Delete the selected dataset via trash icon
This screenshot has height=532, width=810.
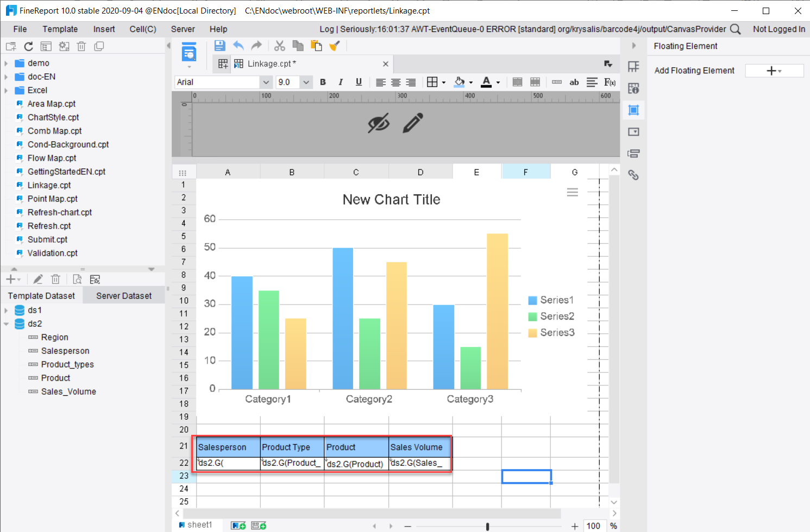56,279
